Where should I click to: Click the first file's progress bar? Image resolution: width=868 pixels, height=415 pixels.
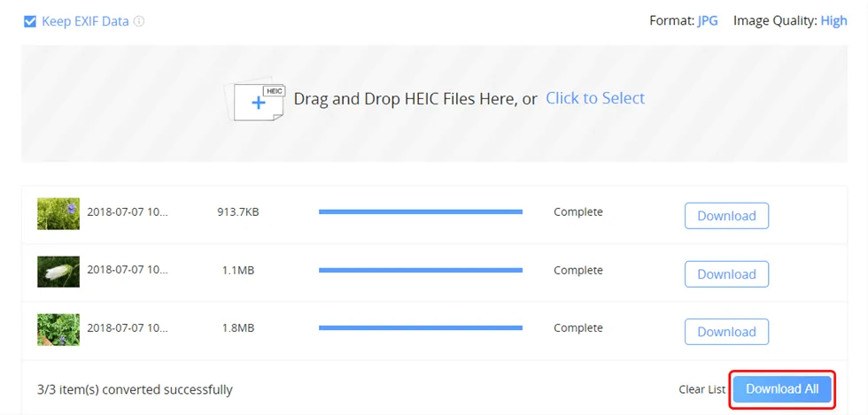421,212
